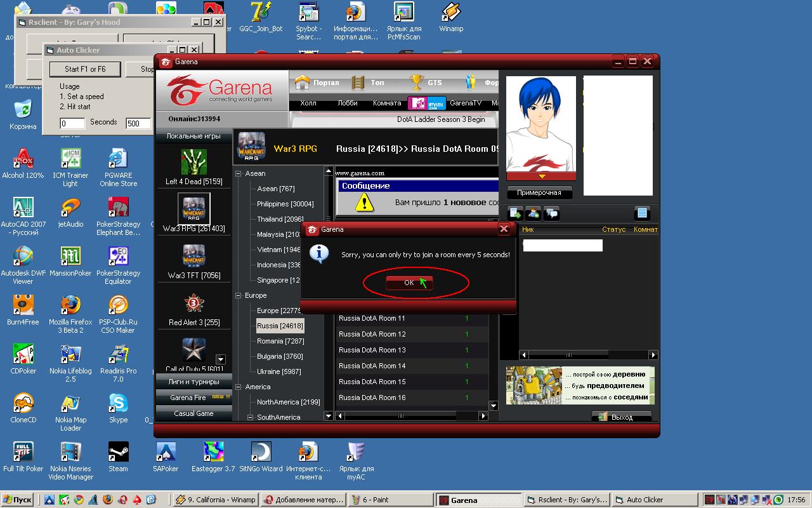Select Ukraine [5987] server

(x=278, y=371)
